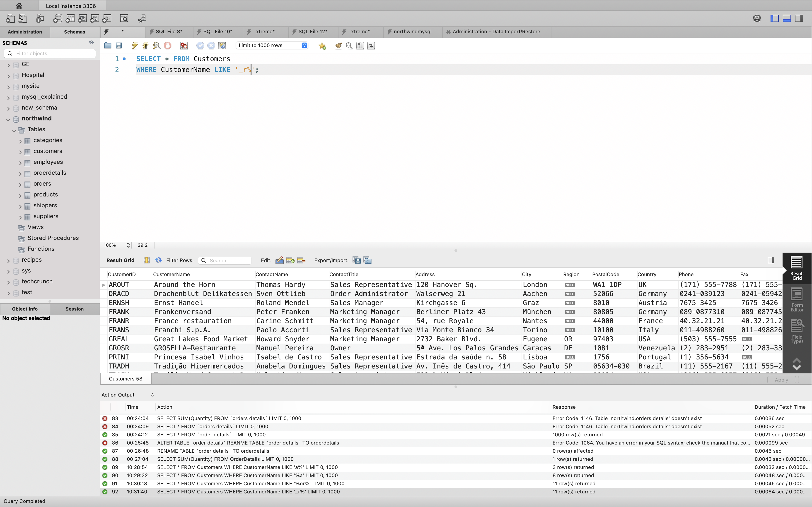
Task: Switch to the Administration sidebar tab
Action: coord(25,32)
